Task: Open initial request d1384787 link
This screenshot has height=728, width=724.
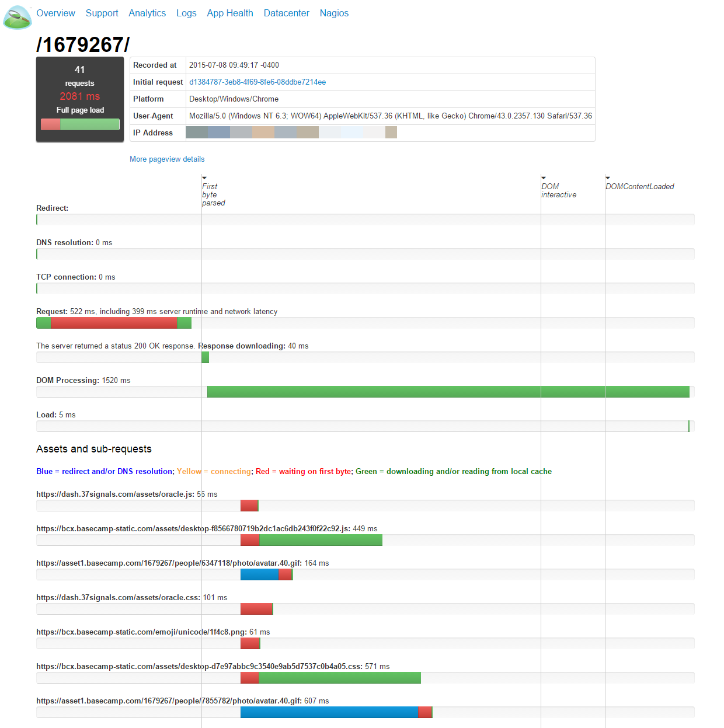Action: (x=257, y=82)
